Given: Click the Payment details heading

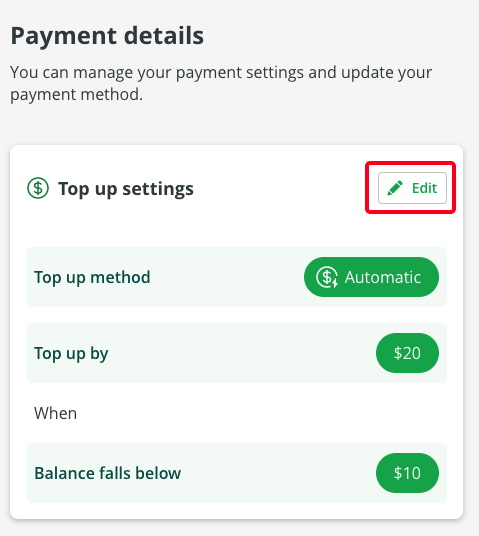Looking at the screenshot, I should pyautogui.click(x=107, y=36).
